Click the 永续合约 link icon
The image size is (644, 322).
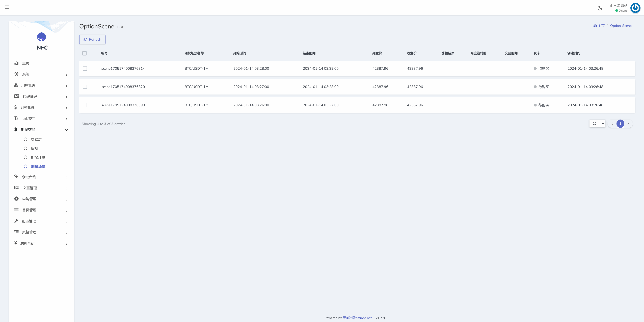(16, 177)
